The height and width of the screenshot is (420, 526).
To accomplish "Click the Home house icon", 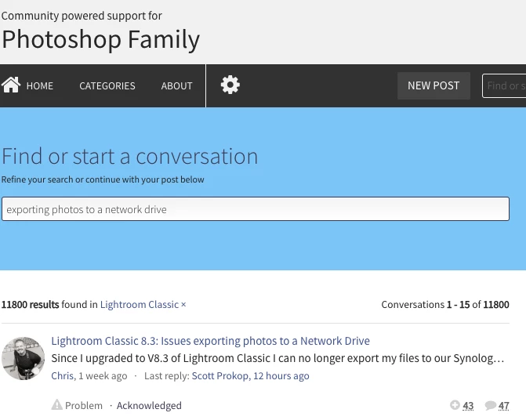I will point(11,85).
